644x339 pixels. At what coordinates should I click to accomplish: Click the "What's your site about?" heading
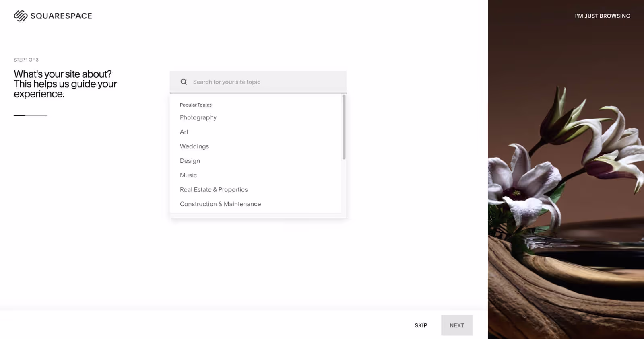pos(63,74)
